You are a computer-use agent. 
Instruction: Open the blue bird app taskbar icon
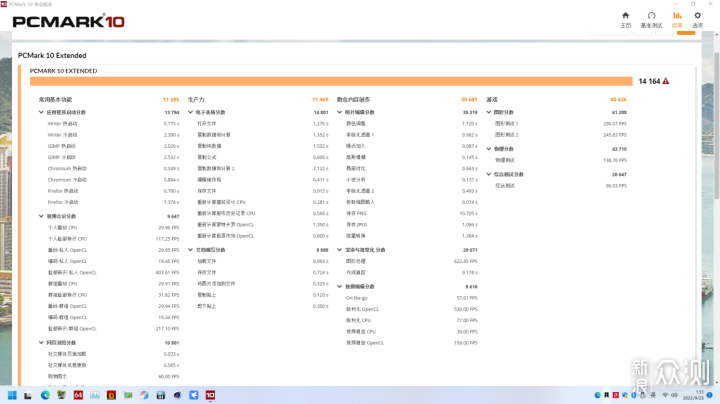coord(194,395)
